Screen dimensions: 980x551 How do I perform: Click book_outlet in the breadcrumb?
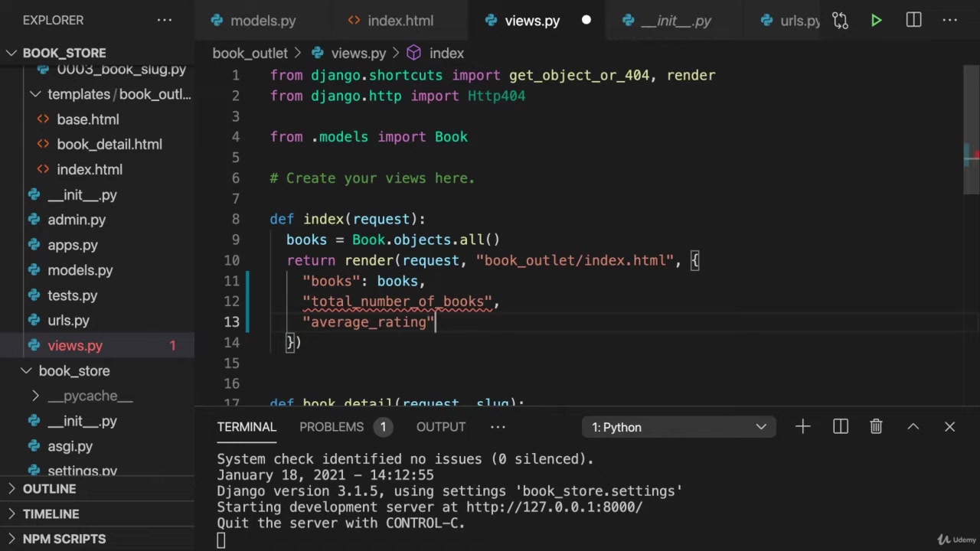(250, 53)
